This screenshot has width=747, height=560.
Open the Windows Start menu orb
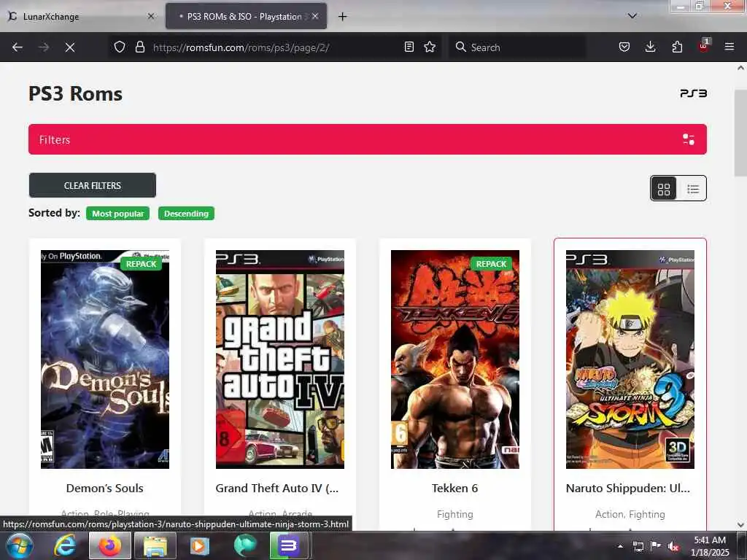pos(20,545)
